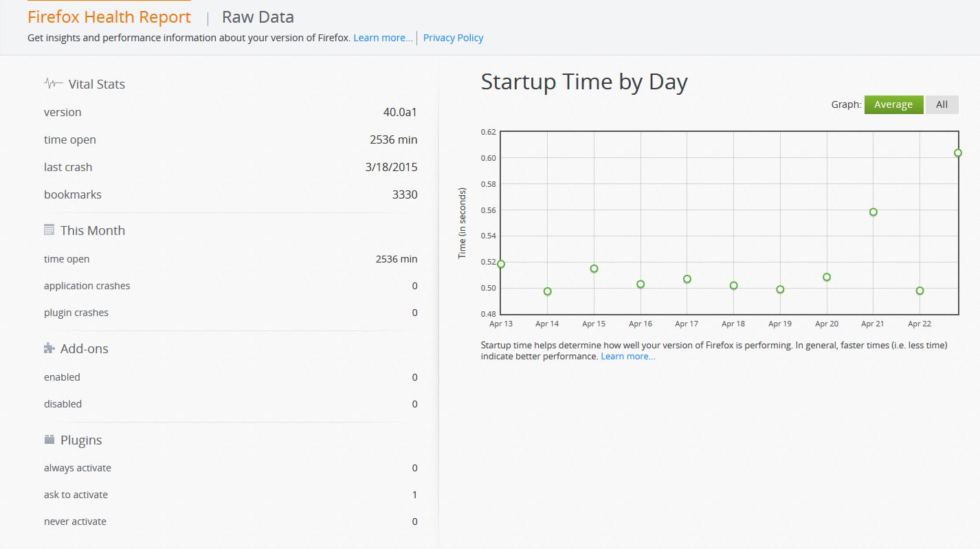Click the Apr 18 data point
980x549 pixels.
733,286
